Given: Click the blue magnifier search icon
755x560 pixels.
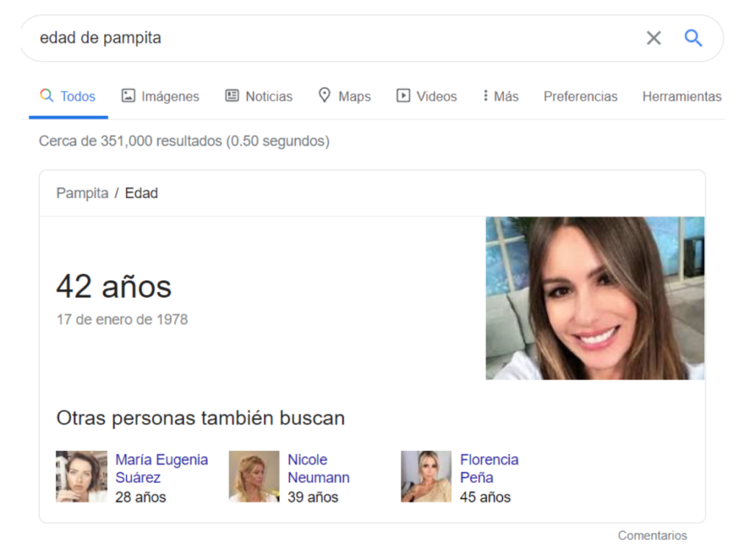Looking at the screenshot, I should click(693, 38).
